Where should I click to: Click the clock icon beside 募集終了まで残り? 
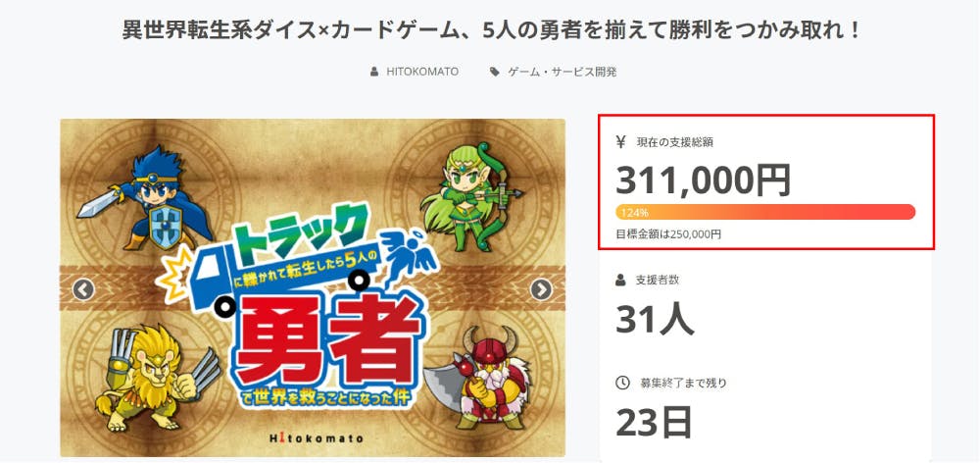pyautogui.click(x=622, y=383)
